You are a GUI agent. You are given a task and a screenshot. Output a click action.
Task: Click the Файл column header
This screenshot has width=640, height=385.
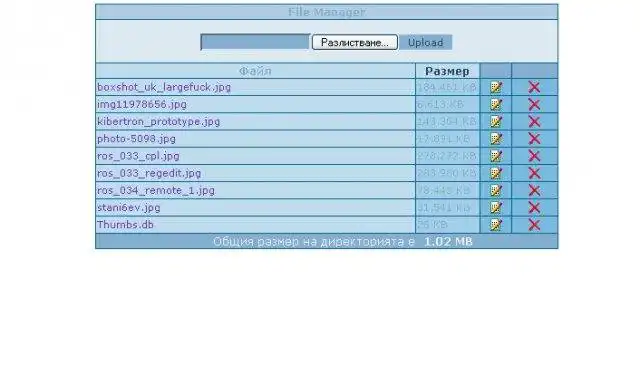pos(255,71)
